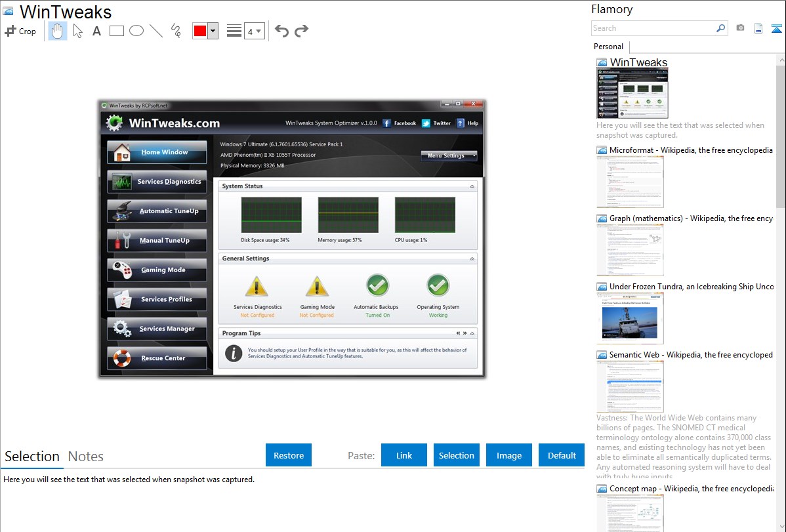
Task: Click the Gaming Mode warning icon
Action: click(x=317, y=286)
